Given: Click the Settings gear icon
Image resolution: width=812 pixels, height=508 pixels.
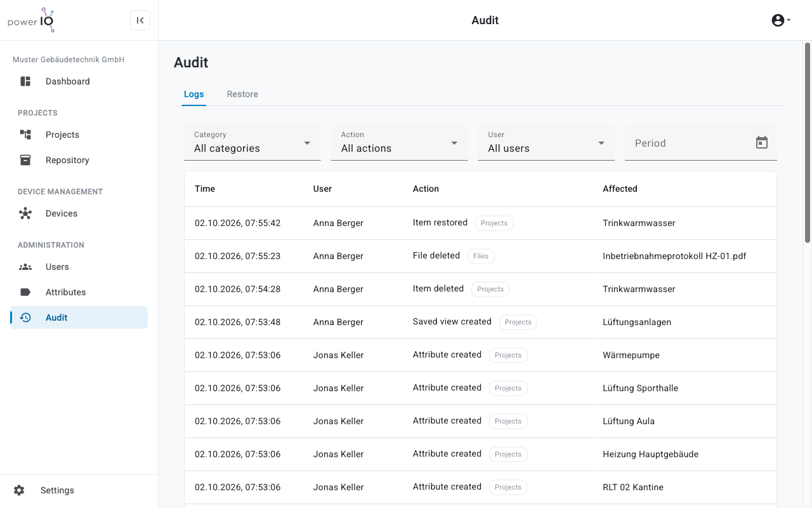Looking at the screenshot, I should (19, 490).
